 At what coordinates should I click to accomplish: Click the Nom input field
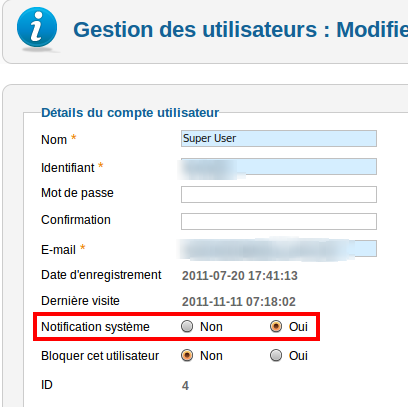(x=279, y=139)
